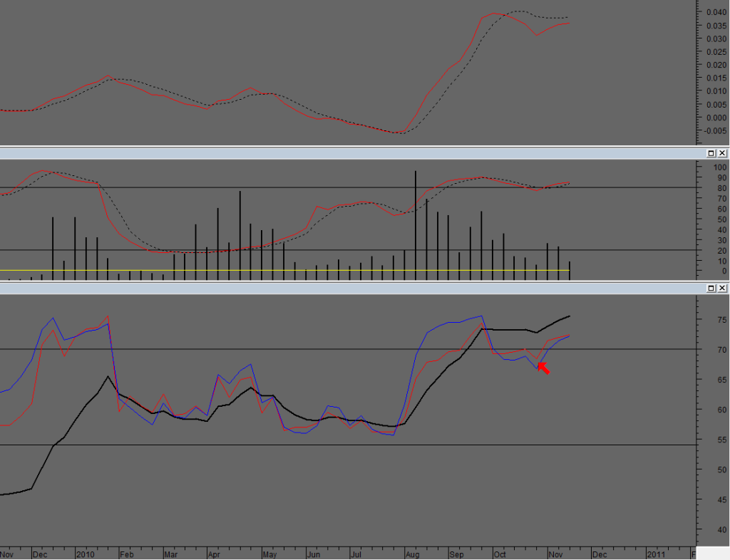Click the 'Aug' label on the date axis

(x=413, y=554)
